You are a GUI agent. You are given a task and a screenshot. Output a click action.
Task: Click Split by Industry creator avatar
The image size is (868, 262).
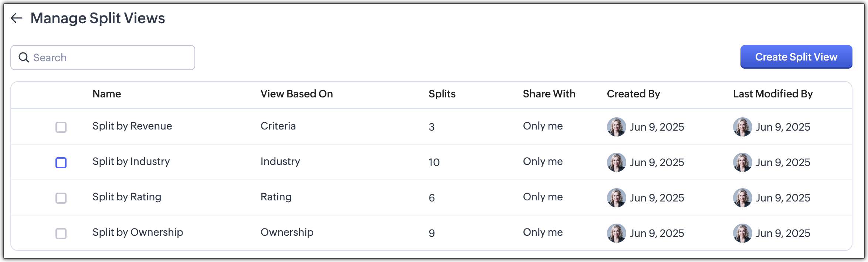[616, 162]
